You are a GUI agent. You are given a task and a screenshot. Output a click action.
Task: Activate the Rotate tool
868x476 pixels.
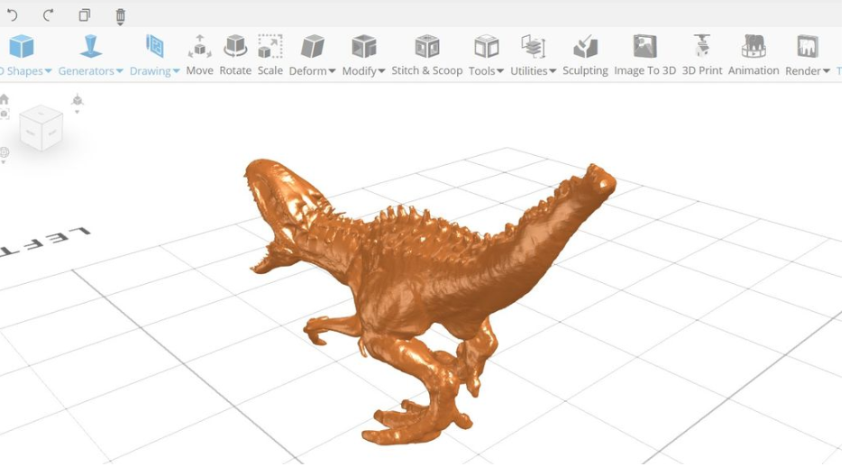click(x=235, y=55)
